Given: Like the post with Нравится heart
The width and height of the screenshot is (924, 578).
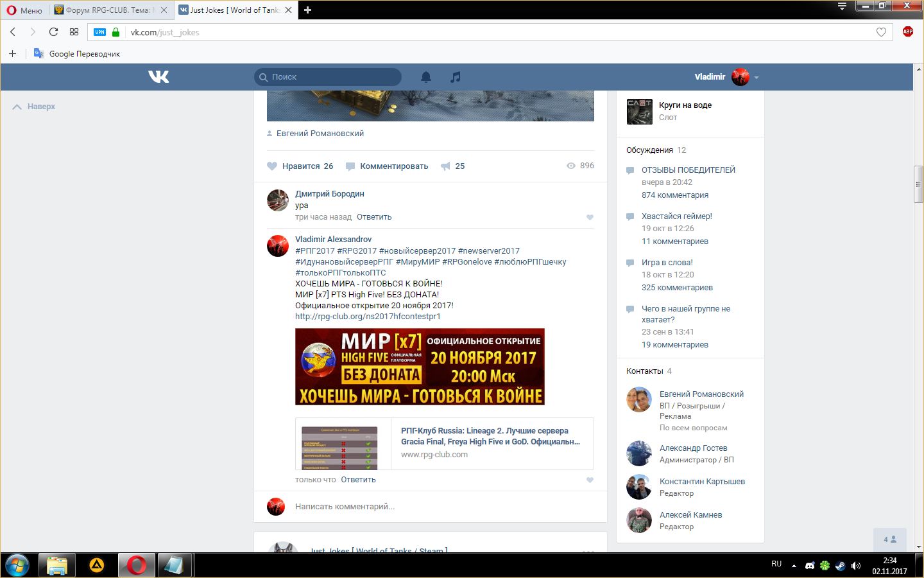Looking at the screenshot, I should click(272, 166).
